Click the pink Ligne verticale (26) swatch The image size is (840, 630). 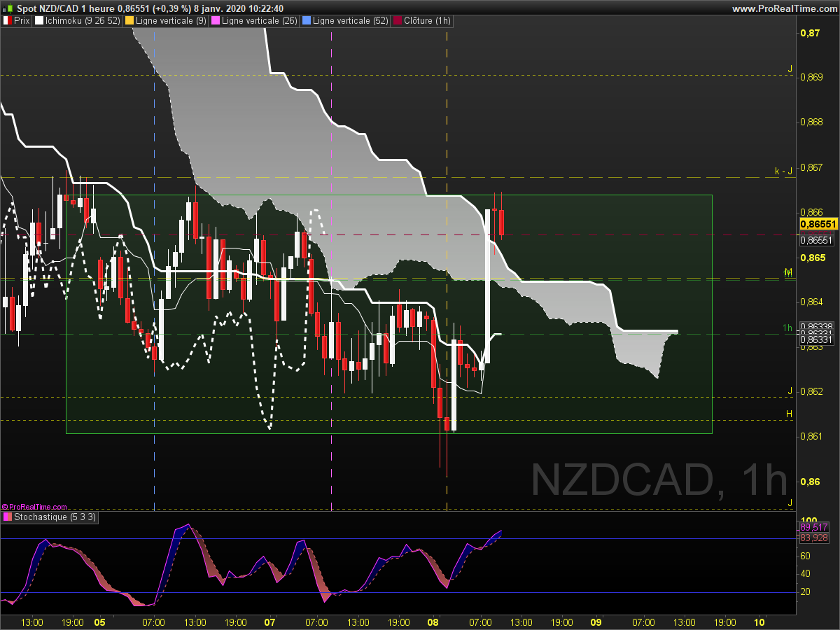coord(216,21)
